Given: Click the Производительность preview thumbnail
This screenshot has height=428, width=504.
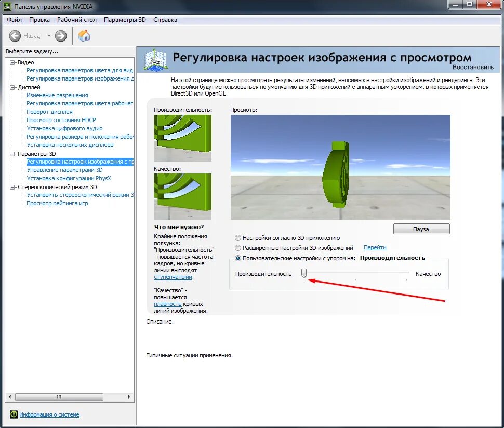Looking at the screenshot, I should [183, 138].
